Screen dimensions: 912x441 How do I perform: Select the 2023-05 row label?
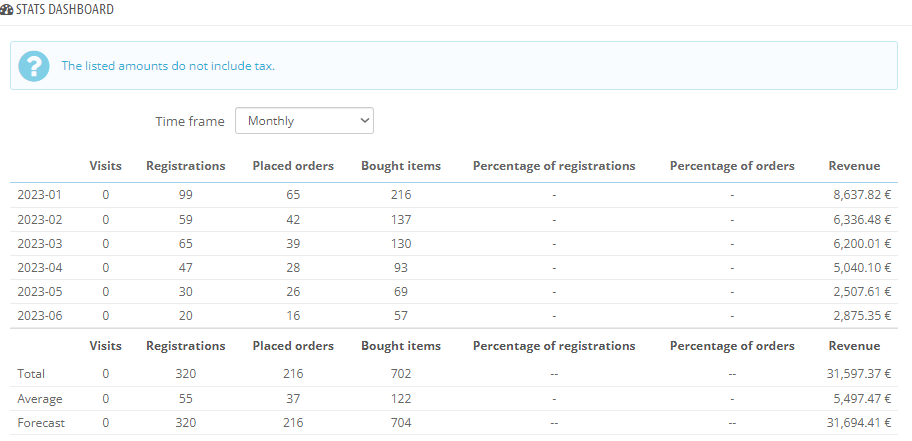[x=37, y=291]
